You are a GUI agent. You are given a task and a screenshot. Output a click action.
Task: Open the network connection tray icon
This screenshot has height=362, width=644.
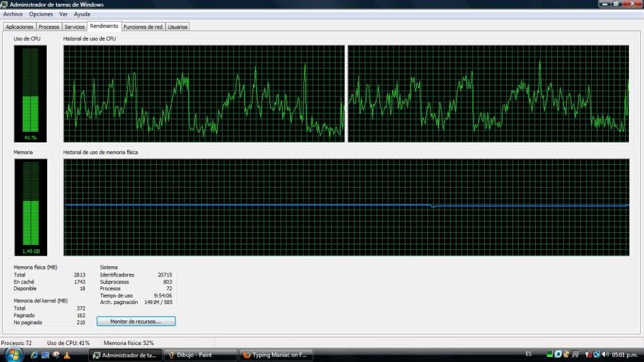pos(596,354)
